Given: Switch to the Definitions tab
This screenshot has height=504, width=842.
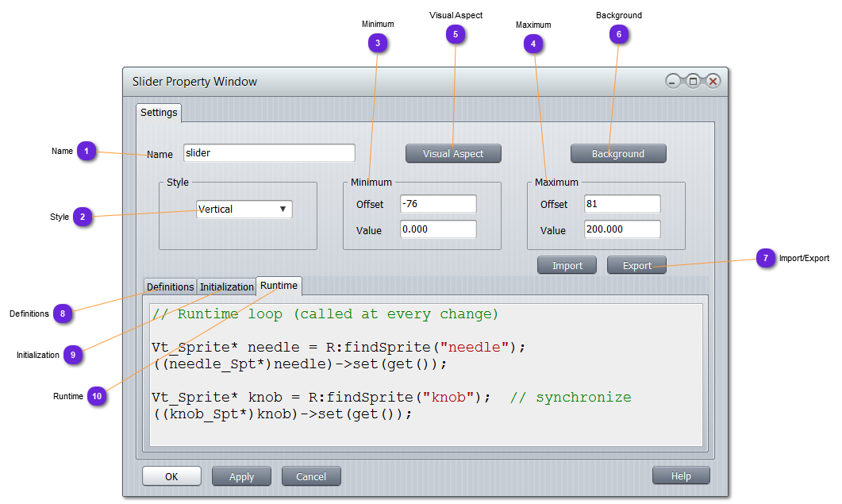Looking at the screenshot, I should (x=170, y=287).
